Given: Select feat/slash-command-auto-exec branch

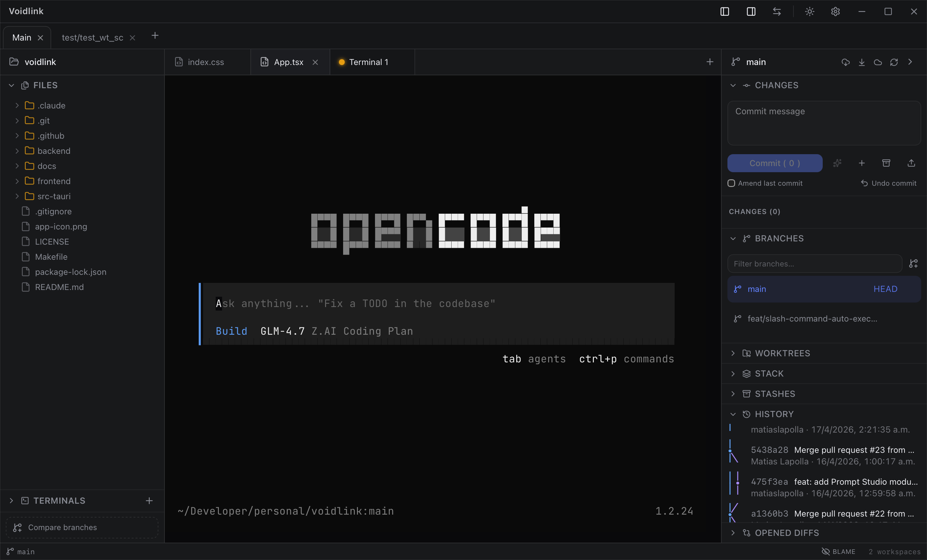Looking at the screenshot, I should click(824, 319).
